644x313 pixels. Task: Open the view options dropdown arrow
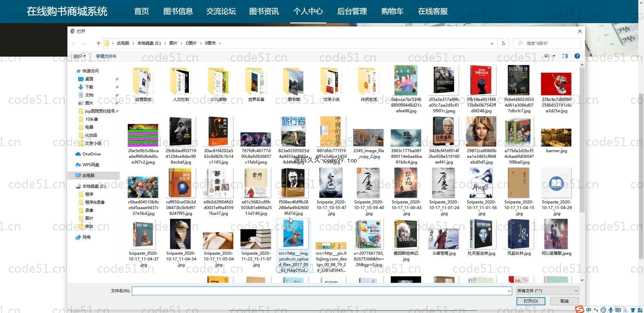554,56
